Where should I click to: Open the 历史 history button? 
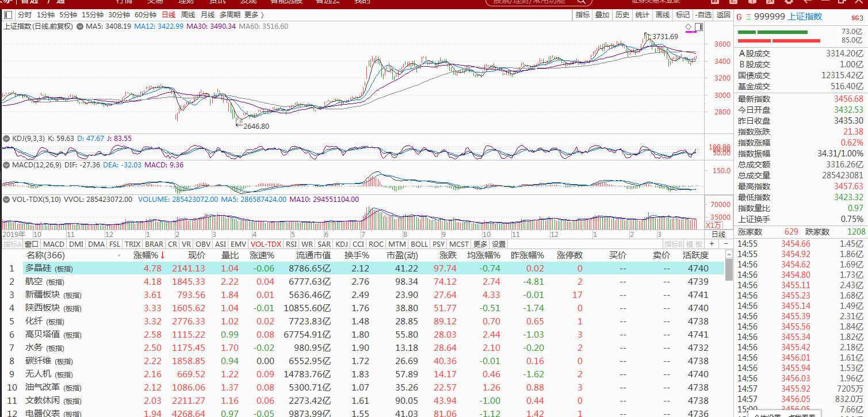coord(622,15)
